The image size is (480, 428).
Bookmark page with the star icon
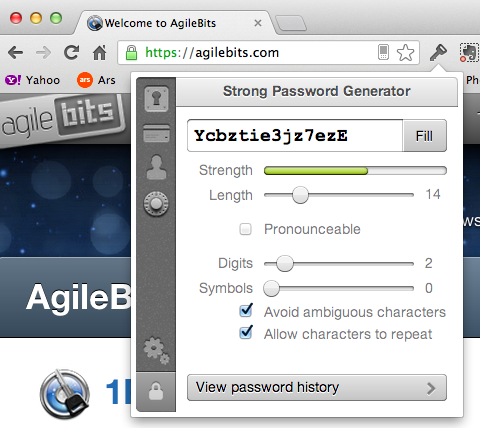[x=405, y=53]
